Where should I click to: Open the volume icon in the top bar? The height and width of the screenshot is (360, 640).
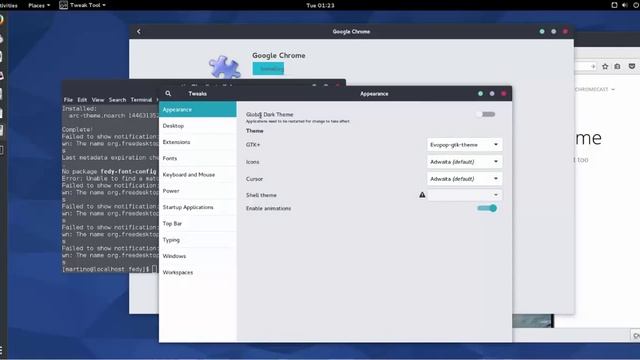click(x=625, y=5)
